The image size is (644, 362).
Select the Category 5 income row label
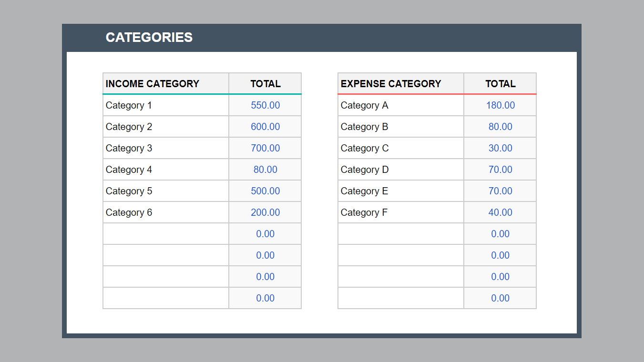[x=165, y=191]
